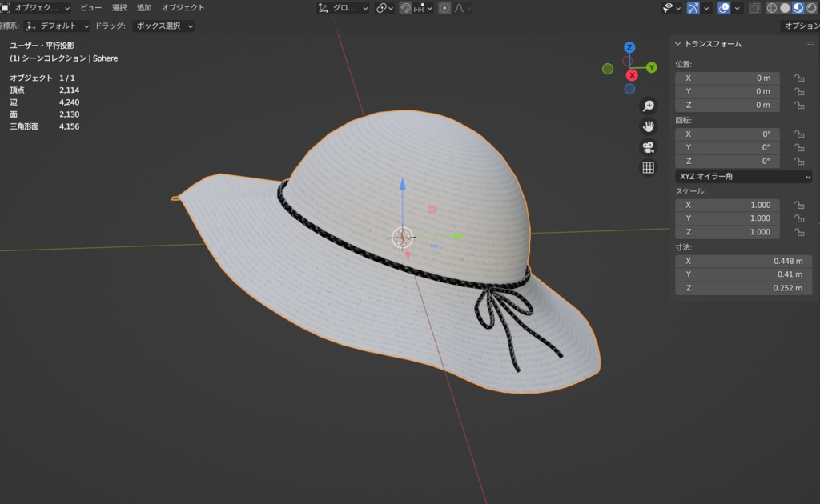Click the red X axis gizmo ball
The image size is (820, 504).
631,75
